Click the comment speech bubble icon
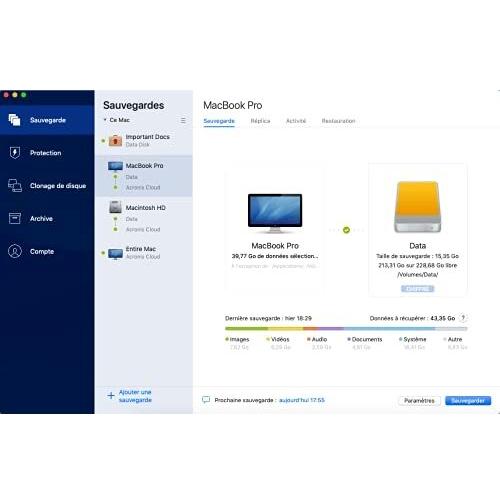 tap(206, 400)
